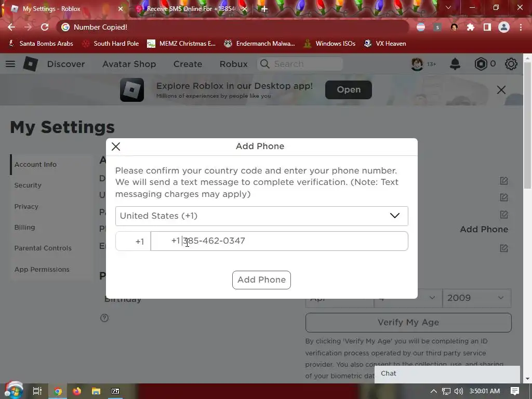Click the Add Phone button in dialog
Screen dimensions: 532x399
coord(261,280)
